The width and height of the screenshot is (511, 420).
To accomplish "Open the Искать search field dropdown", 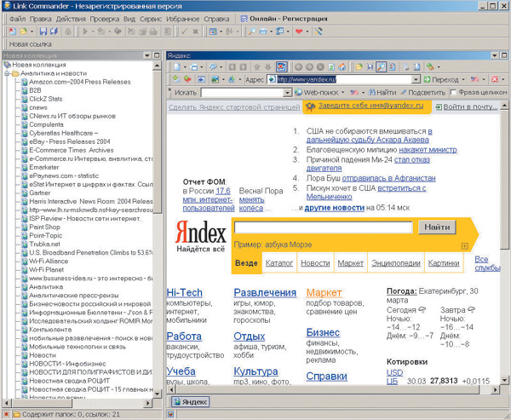I will tap(287, 93).
